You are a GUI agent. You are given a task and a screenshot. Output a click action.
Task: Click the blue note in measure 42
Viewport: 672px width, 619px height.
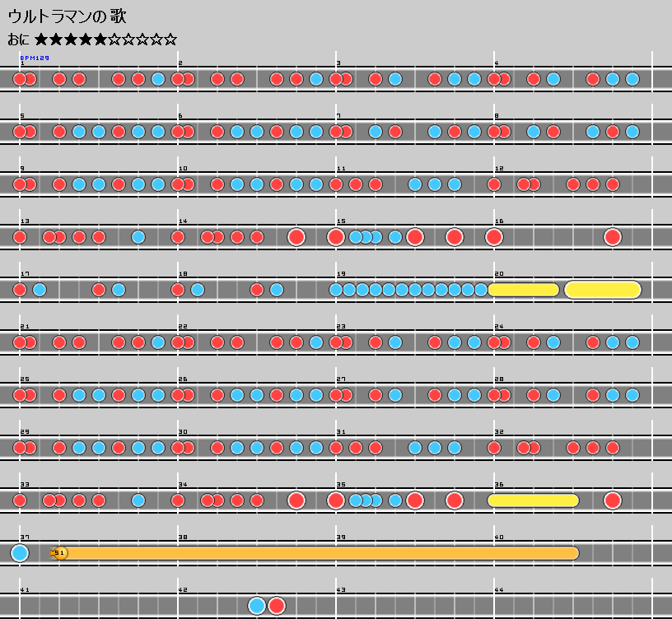(x=257, y=606)
